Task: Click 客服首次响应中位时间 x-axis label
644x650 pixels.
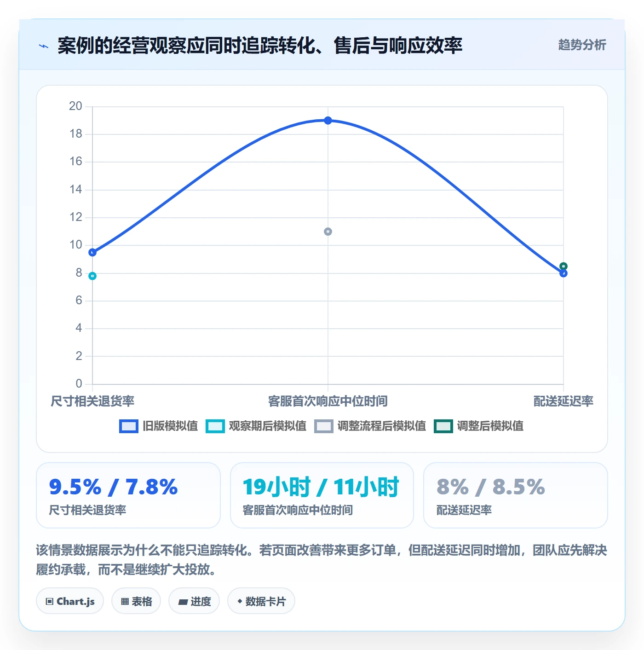Action: point(328,401)
